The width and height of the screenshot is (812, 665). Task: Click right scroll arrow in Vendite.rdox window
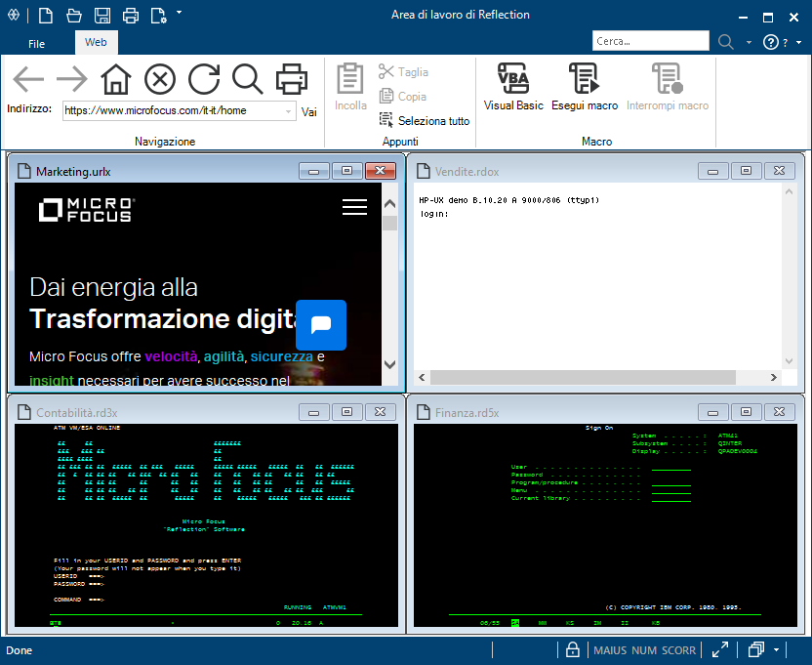[774, 377]
